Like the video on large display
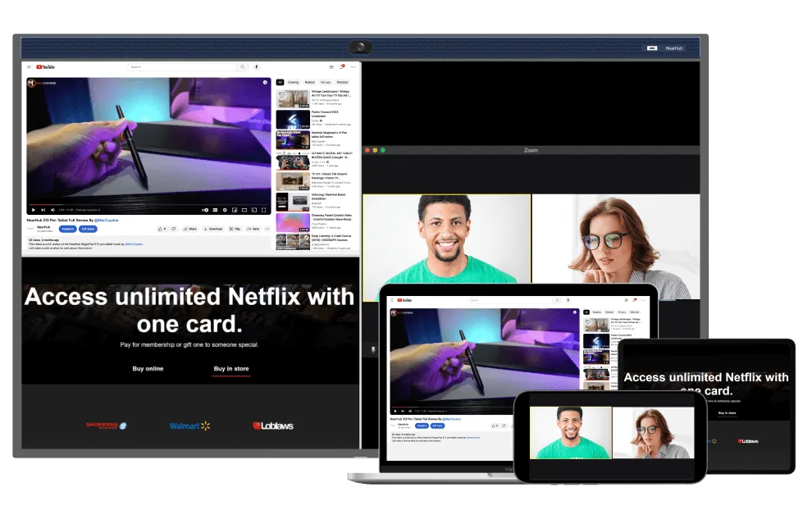This screenshot has height=519, width=812. pyautogui.click(x=162, y=229)
